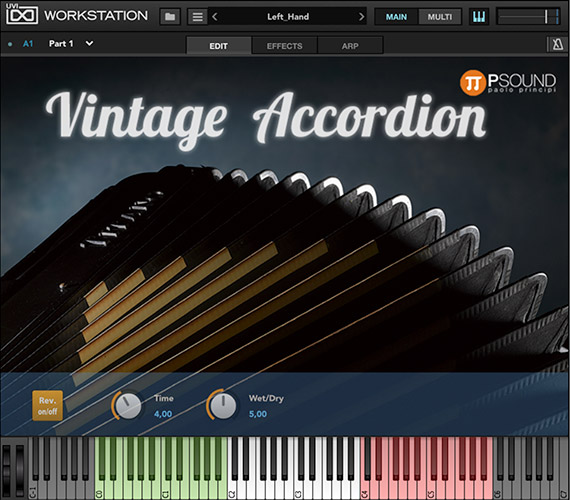Click the Wet/Dry knob
This screenshot has width=570, height=500.
pos(222,405)
